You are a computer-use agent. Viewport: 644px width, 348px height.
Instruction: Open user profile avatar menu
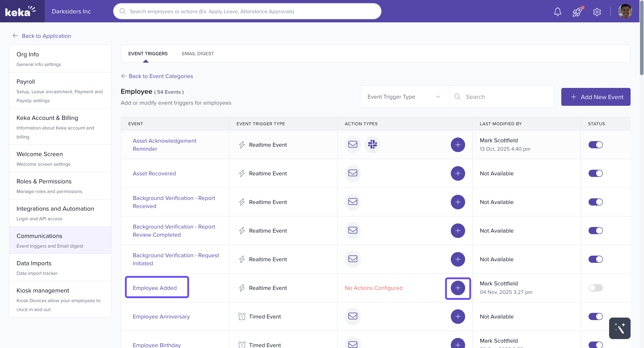point(625,11)
